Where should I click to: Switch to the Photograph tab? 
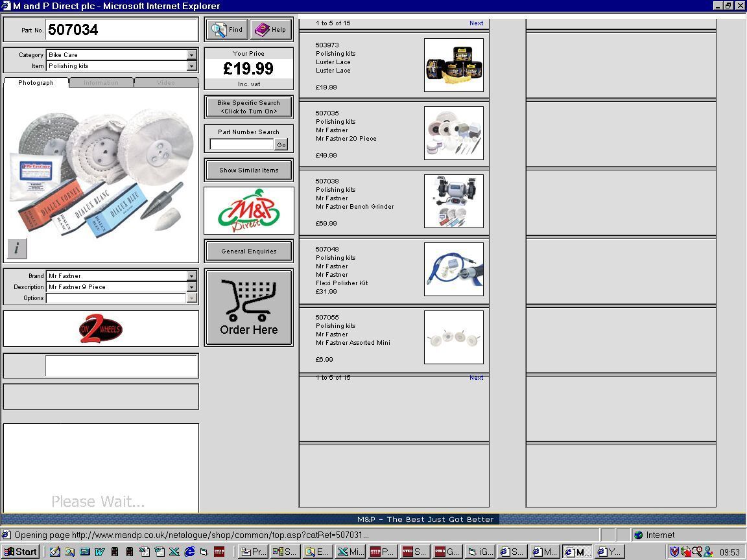(x=36, y=83)
